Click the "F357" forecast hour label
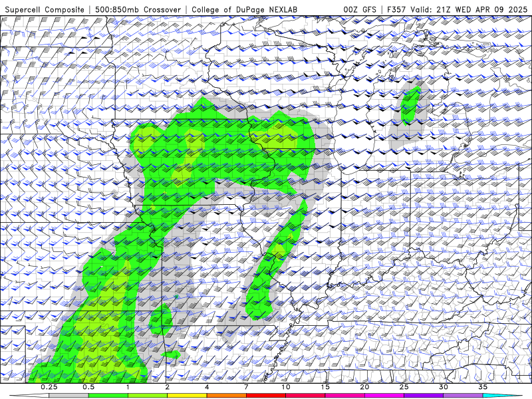Image resolution: width=532 pixels, height=399 pixels. (x=397, y=9)
